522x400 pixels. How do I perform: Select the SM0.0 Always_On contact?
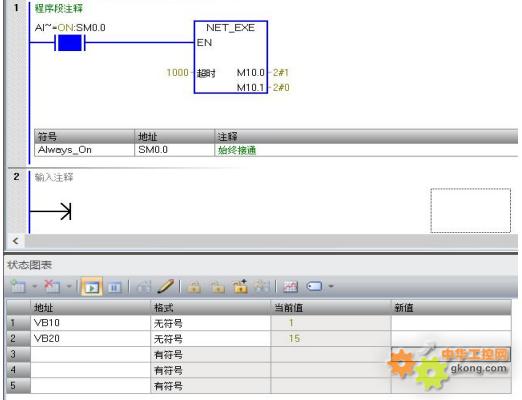pos(70,43)
